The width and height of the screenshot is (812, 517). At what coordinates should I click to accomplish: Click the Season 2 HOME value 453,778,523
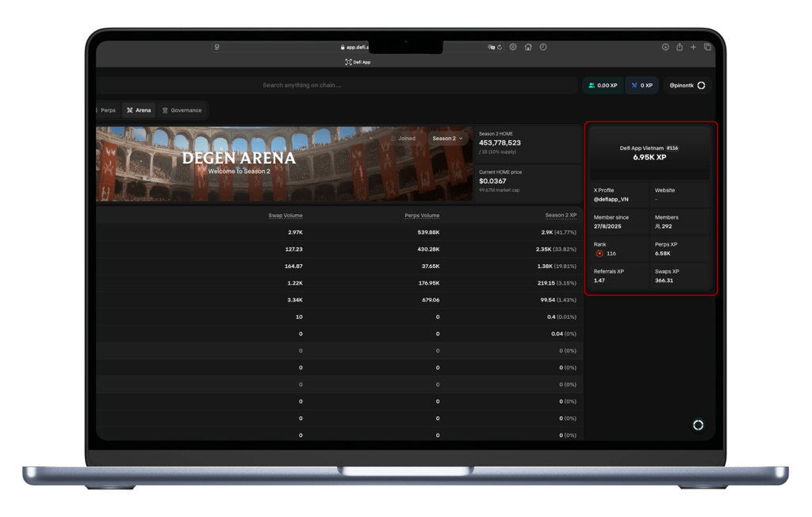500,143
